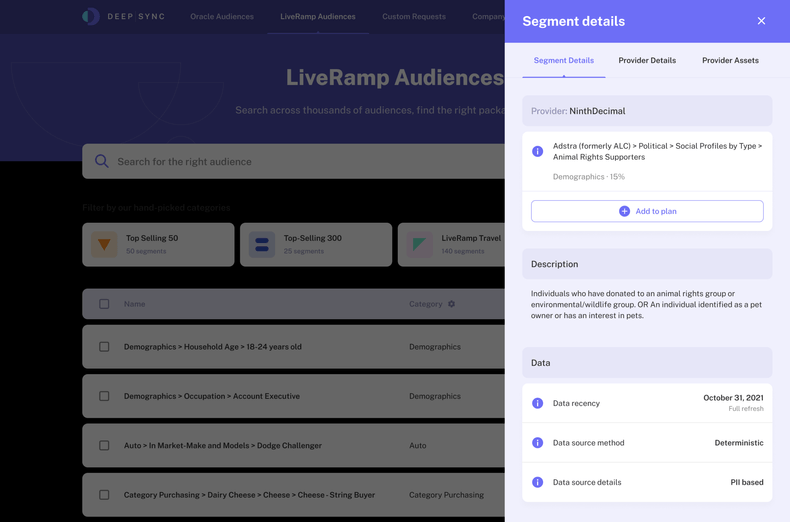Open the Provider Assets tab
790x522 pixels.
730,60
